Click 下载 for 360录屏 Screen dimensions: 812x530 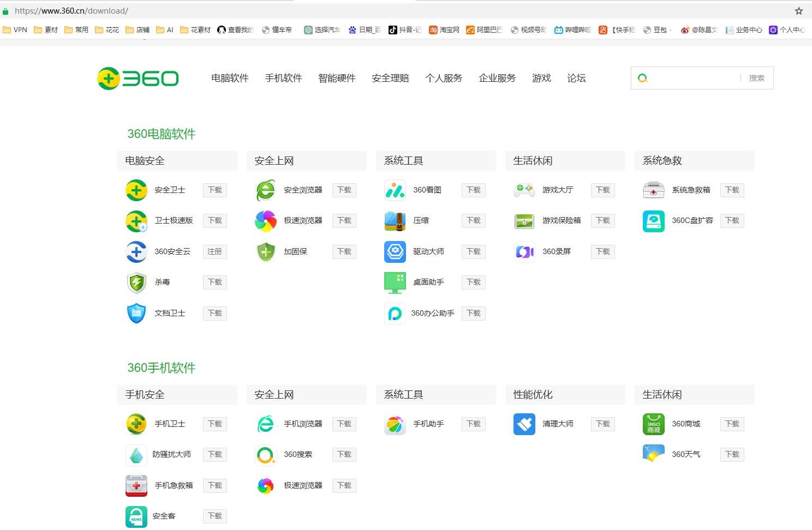pos(603,251)
